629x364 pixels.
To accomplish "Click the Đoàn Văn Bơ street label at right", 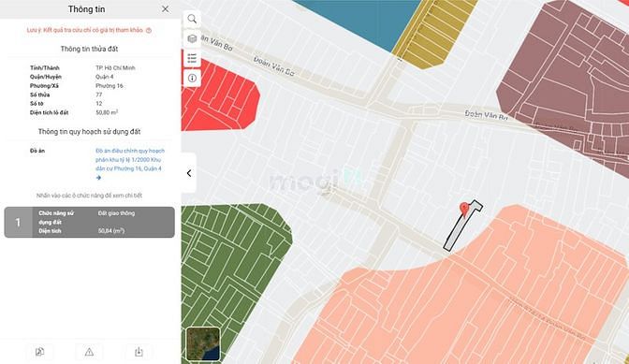I will (x=486, y=115).
